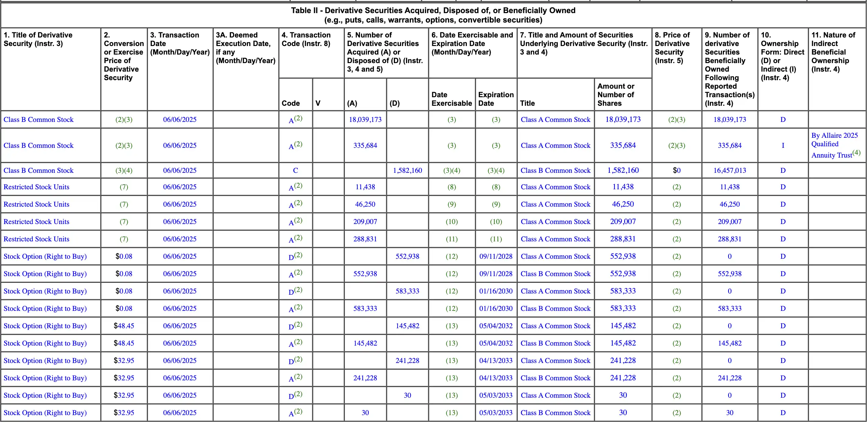The height and width of the screenshot is (423, 868).
Task: Select transaction code C for Class B conversion
Action: (295, 170)
